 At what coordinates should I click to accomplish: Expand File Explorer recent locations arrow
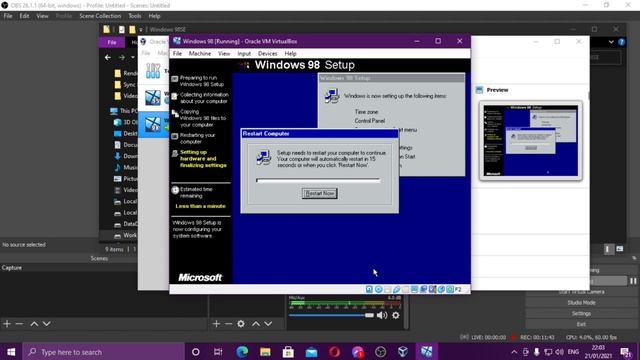[x=133, y=58]
